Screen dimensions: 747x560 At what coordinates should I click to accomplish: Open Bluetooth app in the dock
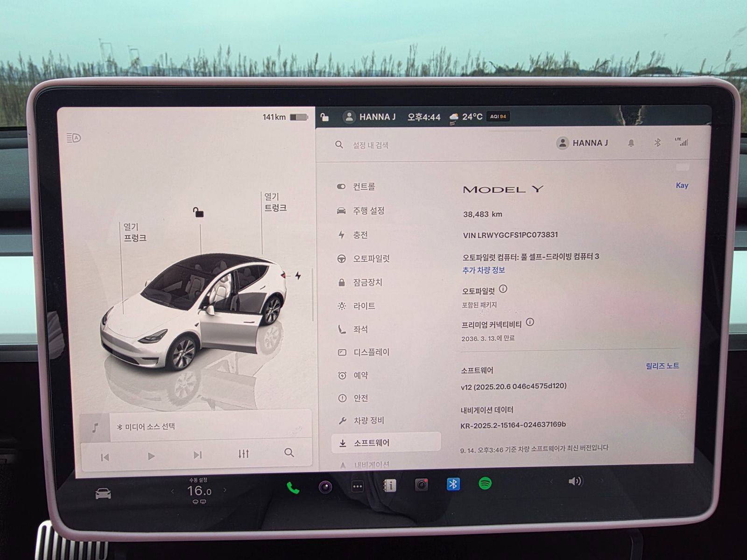(x=453, y=484)
